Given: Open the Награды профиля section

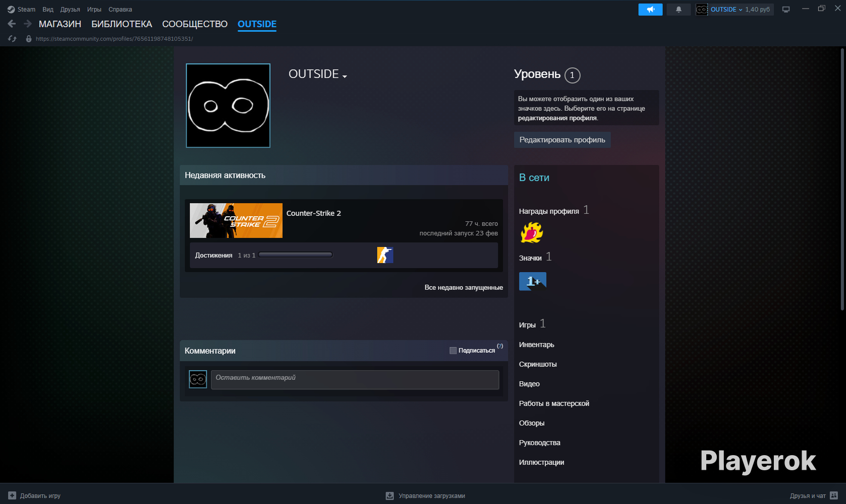Looking at the screenshot, I should click(549, 211).
